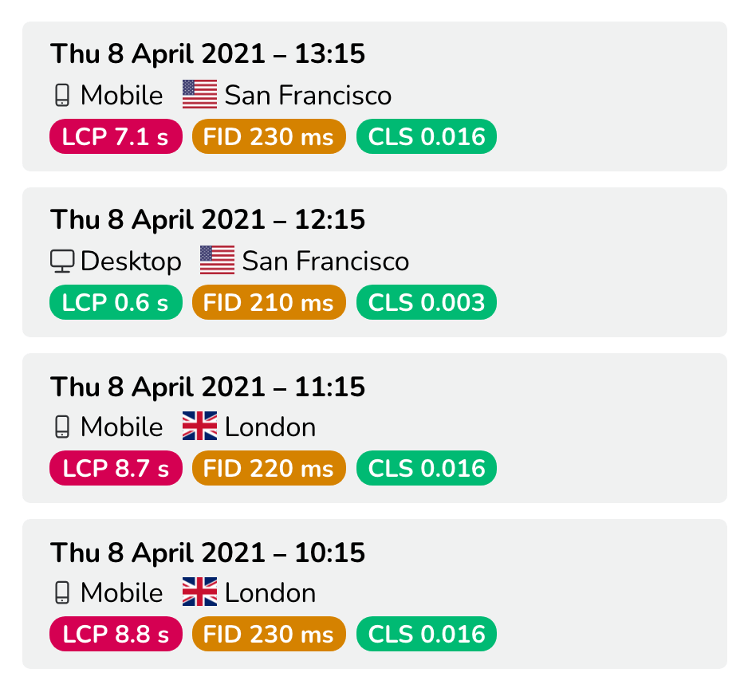Open the Thu 8 April 2021 – 11:15 result

tap(375, 428)
